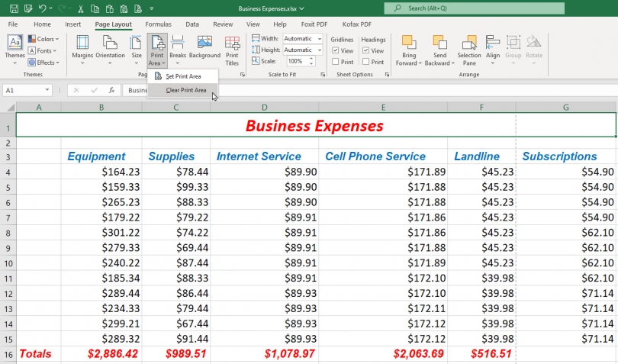Enable Gridlines Print checkbox
The height and width of the screenshot is (364, 618).
click(336, 62)
